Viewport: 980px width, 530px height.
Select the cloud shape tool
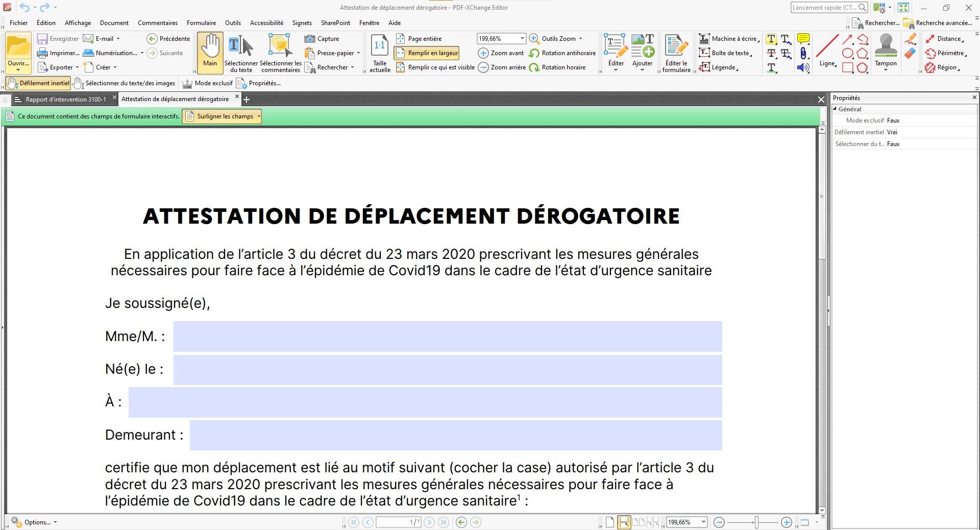click(x=863, y=67)
